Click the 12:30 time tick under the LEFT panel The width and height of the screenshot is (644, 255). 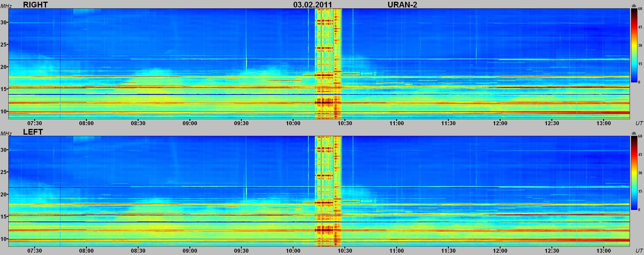(552, 251)
